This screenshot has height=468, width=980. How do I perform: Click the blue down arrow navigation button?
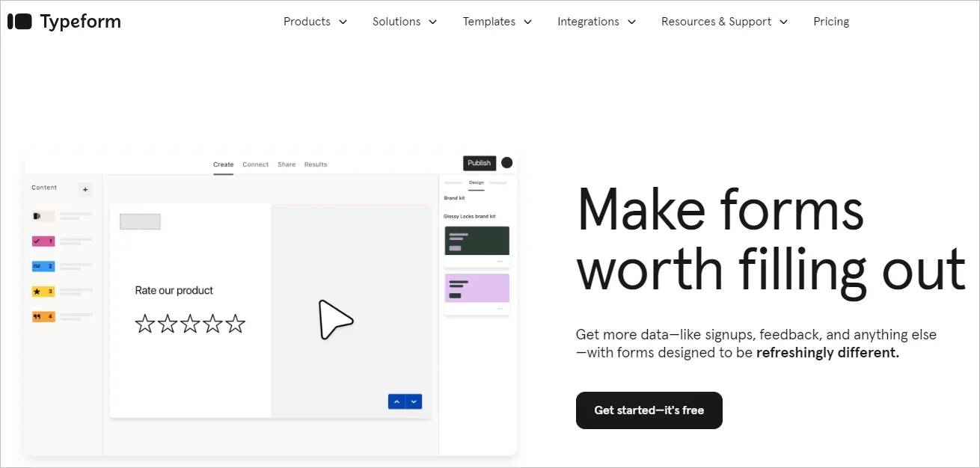[414, 401]
